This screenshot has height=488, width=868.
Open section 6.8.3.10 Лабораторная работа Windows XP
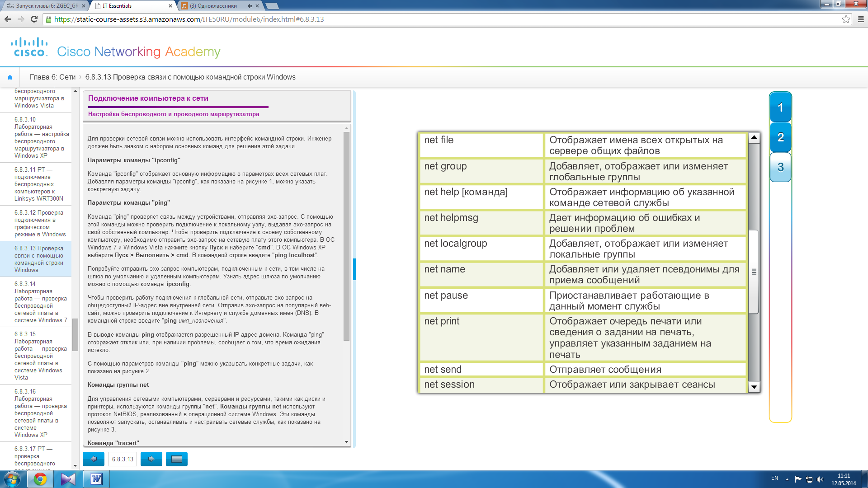tap(36, 137)
